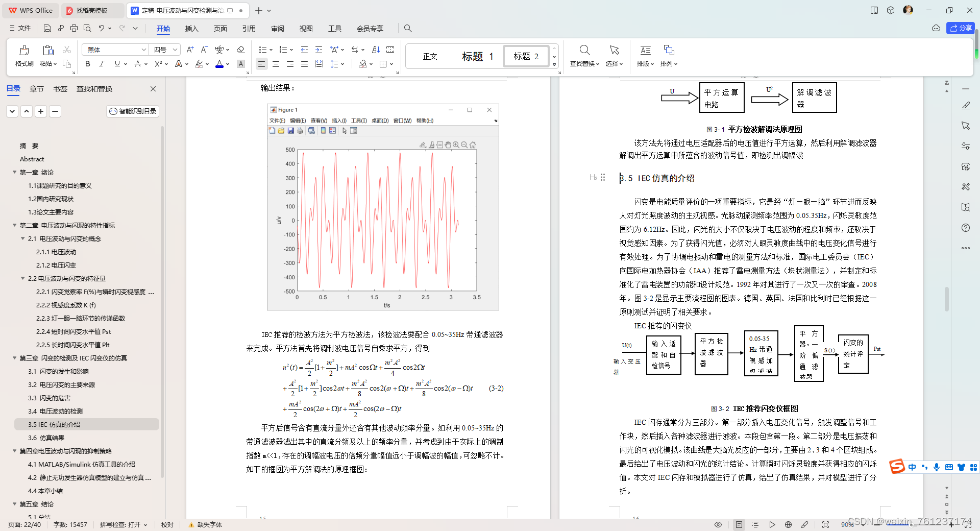Click the 分享 share button
This screenshot has width=980, height=531.
click(961, 28)
